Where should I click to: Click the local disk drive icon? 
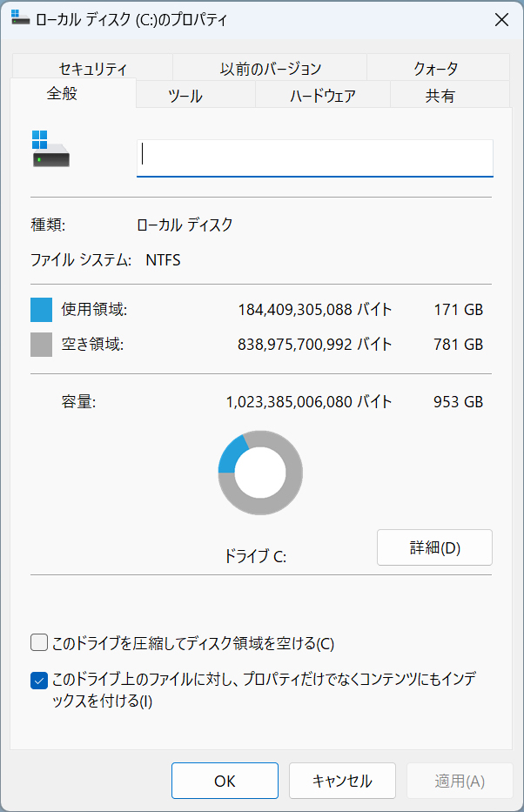[50, 150]
